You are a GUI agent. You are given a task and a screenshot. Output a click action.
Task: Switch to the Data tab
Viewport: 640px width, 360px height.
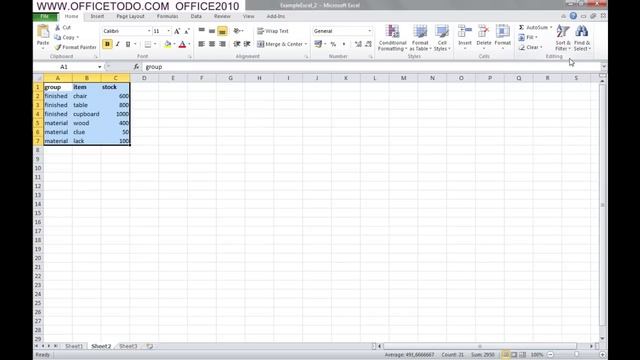(x=196, y=16)
